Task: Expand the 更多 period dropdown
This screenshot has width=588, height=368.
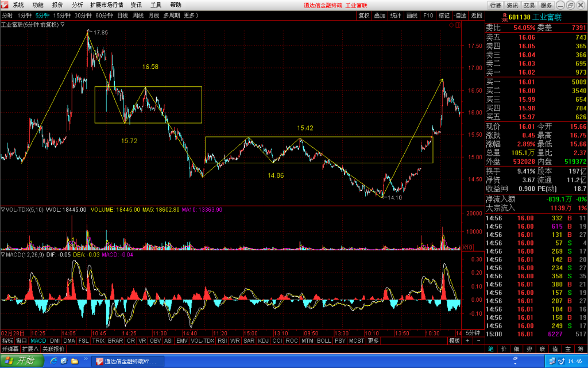Action: click(191, 16)
